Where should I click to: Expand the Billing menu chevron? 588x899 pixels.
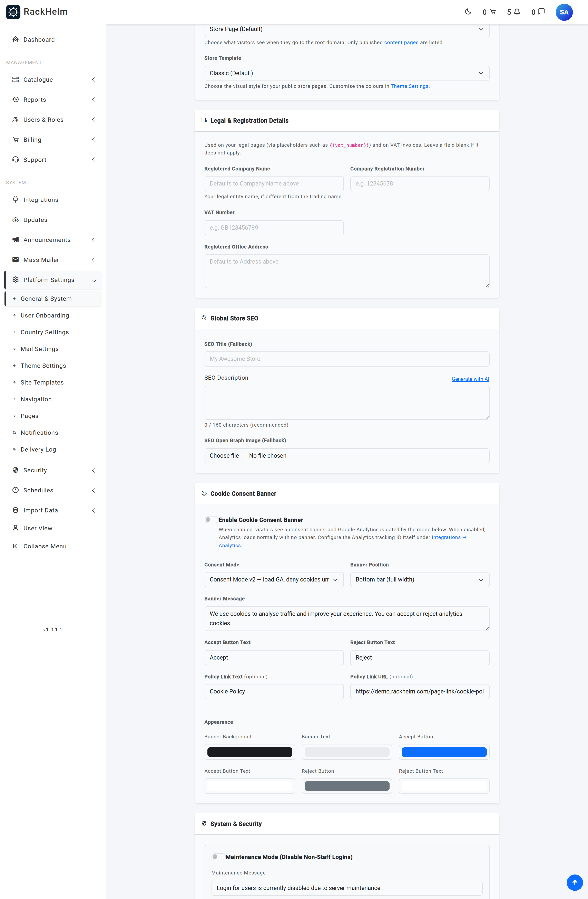(x=93, y=139)
